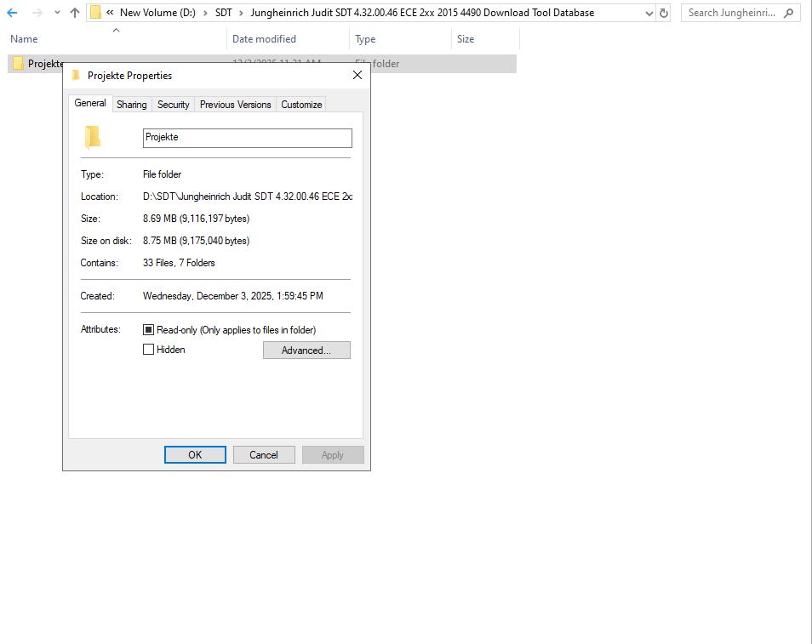The height and width of the screenshot is (644, 812).
Task: Sort by Date modified column
Action: (x=264, y=39)
